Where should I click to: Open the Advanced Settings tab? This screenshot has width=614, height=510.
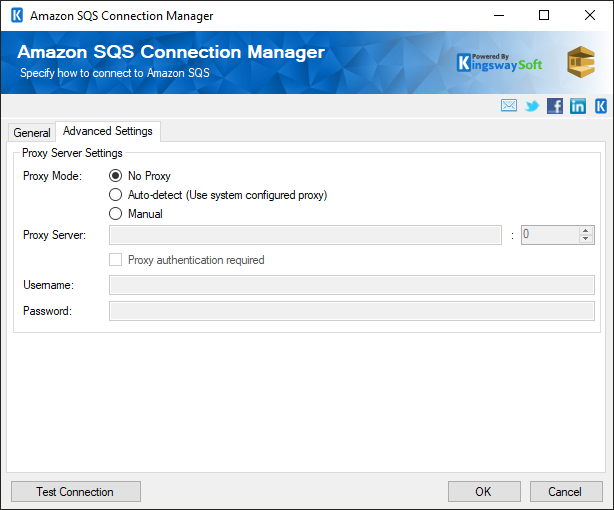click(x=108, y=131)
